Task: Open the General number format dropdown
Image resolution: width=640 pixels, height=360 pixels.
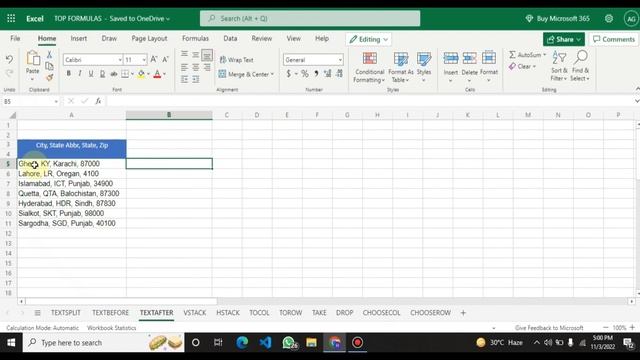Action: (x=340, y=60)
